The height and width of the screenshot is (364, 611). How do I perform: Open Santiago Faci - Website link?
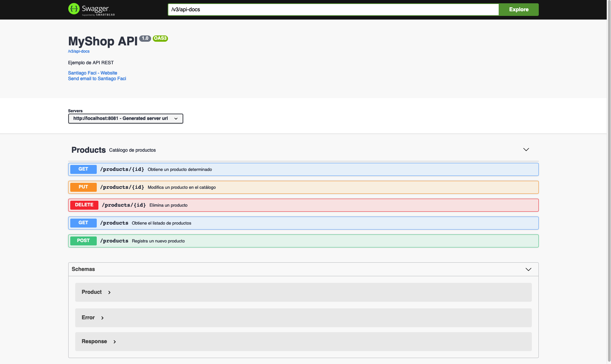tap(92, 73)
